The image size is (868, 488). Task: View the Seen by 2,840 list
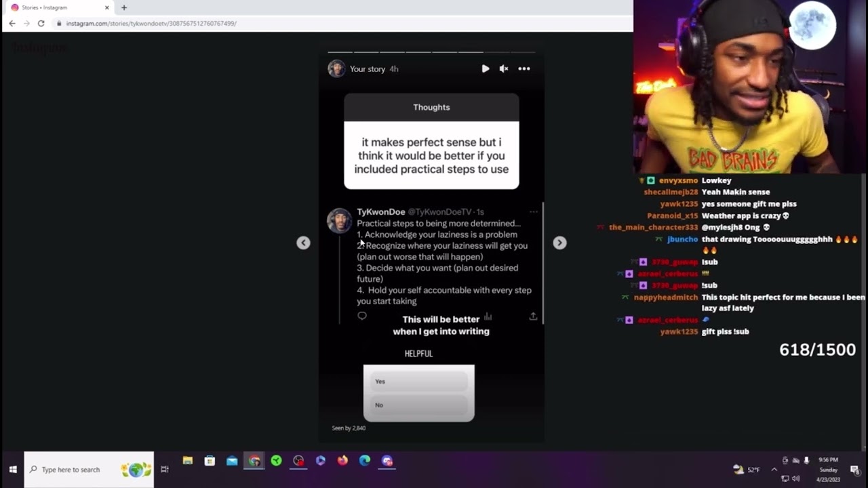349,428
